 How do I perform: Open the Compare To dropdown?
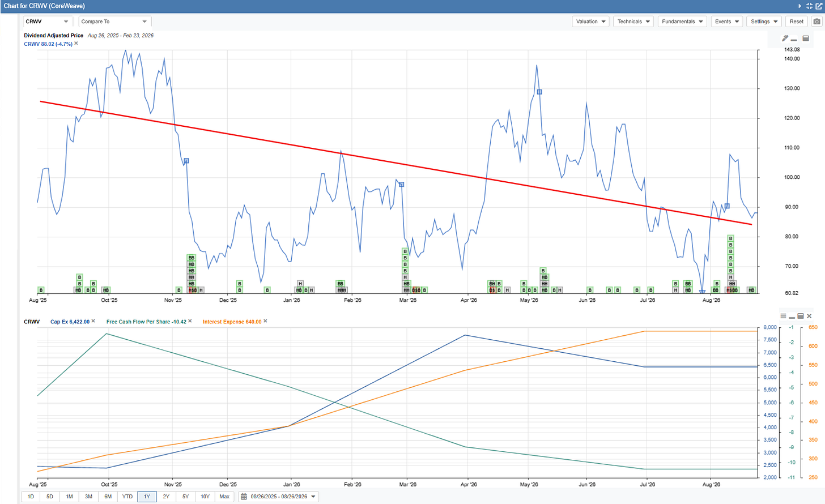pos(114,22)
